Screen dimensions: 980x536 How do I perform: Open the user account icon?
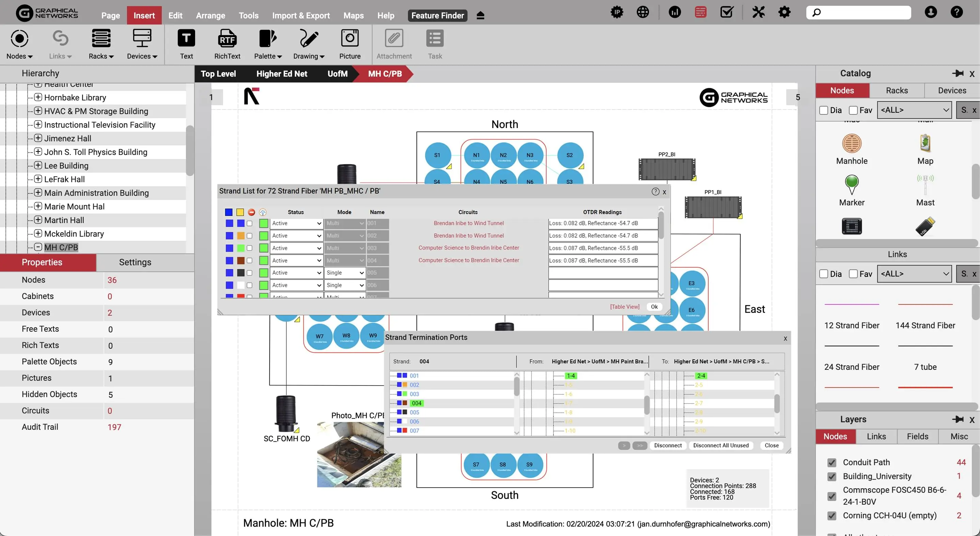[931, 12]
